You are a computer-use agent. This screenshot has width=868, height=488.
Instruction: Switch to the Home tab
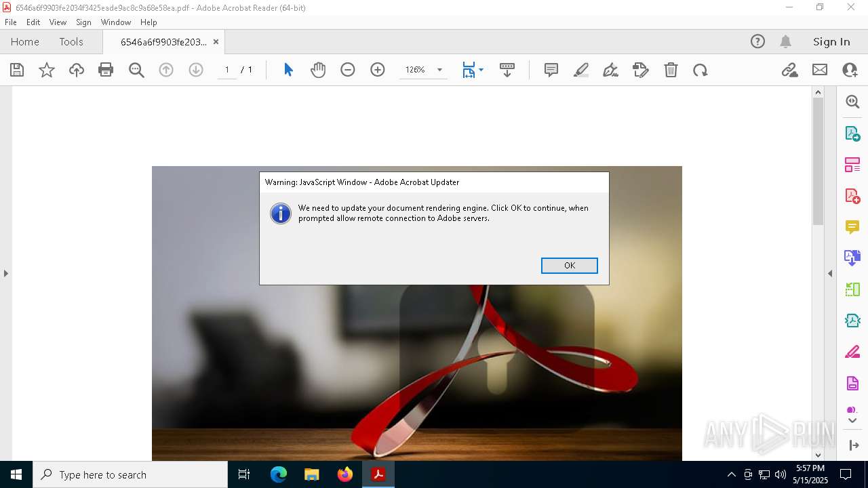pos(25,41)
